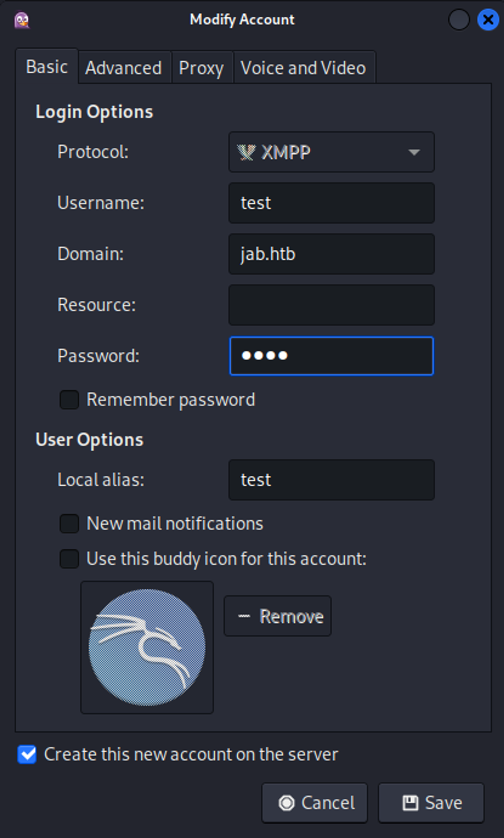
Task: Click the Domain field containing jab.htb
Action: pyautogui.click(x=331, y=254)
